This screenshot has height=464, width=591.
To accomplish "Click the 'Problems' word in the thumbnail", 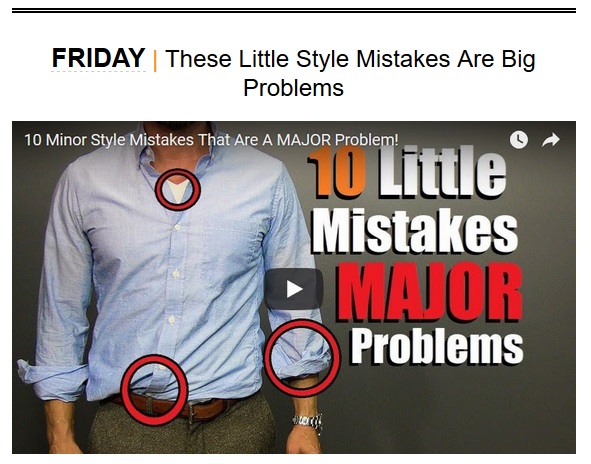I will click(x=436, y=346).
